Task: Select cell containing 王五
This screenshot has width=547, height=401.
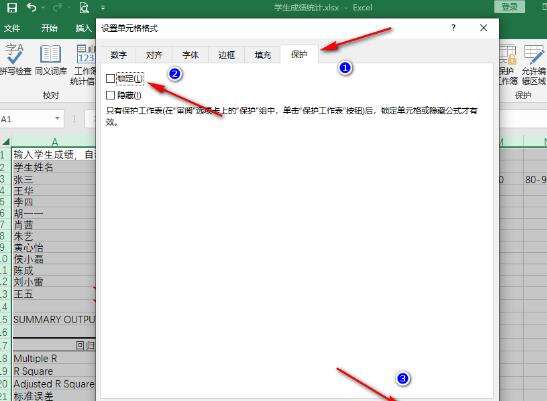Action: click(54, 294)
